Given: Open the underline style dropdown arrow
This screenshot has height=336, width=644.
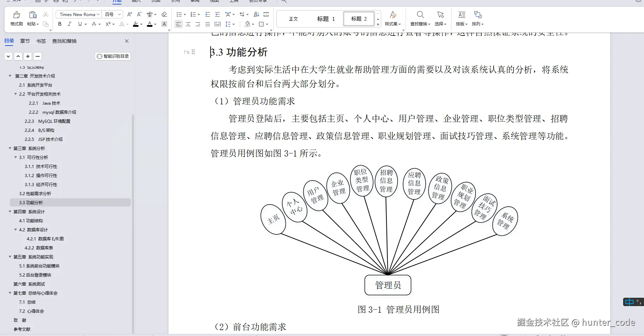Looking at the screenshot, I should 86,24.
